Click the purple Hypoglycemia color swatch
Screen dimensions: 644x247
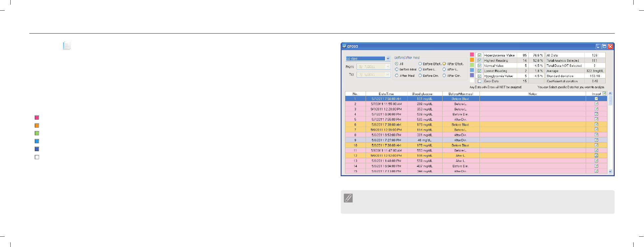point(472,75)
